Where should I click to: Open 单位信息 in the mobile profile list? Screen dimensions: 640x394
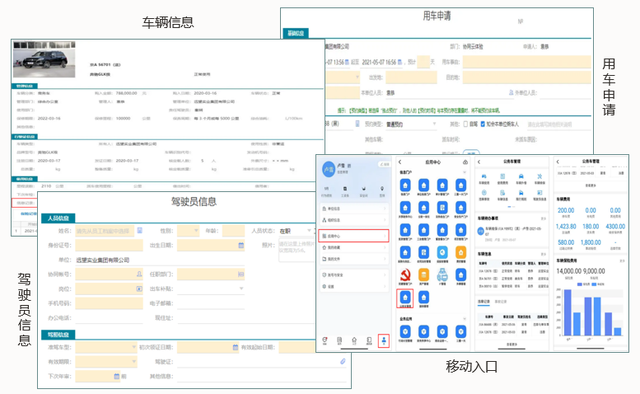353,209
